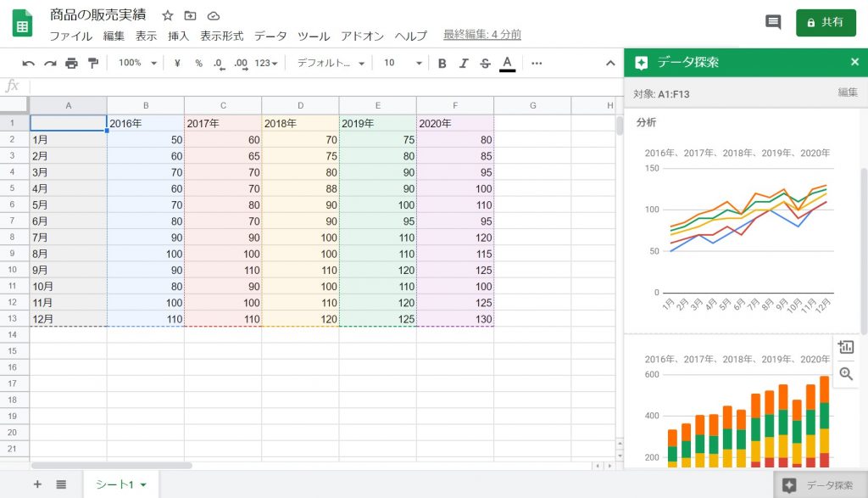Click the vertical scrollbar of the sheet
868x498 pixels.
pyautogui.click(x=620, y=126)
